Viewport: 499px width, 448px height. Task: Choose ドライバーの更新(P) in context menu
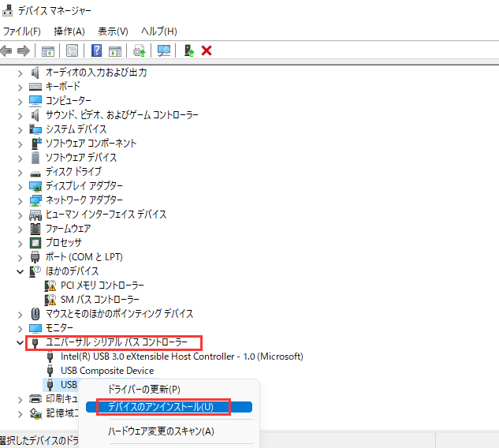[144, 389]
